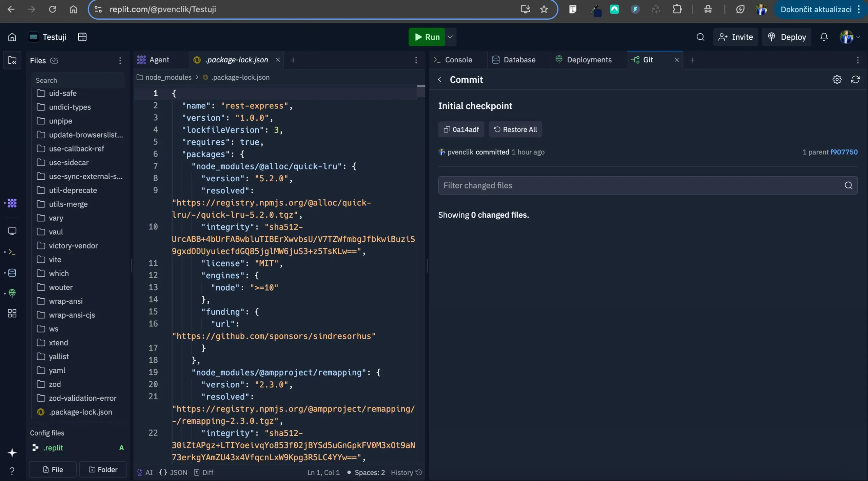Toggle Diff view in status bar
Screen dimensions: 868x481
point(204,472)
